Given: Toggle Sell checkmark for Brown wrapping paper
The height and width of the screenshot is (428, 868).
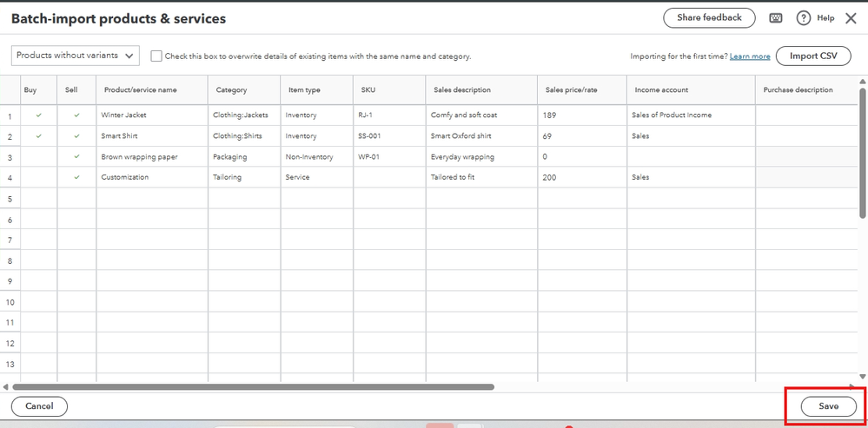Looking at the screenshot, I should click(76, 156).
